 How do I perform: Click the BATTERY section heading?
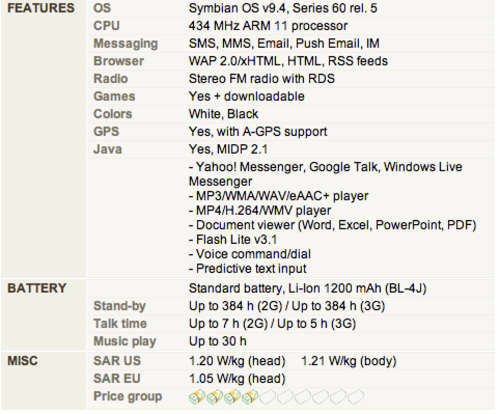pos(37,289)
